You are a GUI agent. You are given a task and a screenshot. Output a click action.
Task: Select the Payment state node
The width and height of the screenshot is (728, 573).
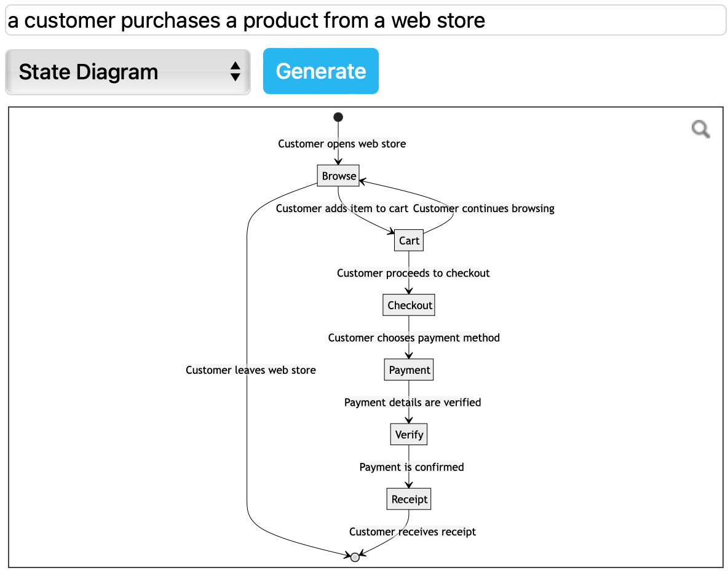(x=408, y=369)
